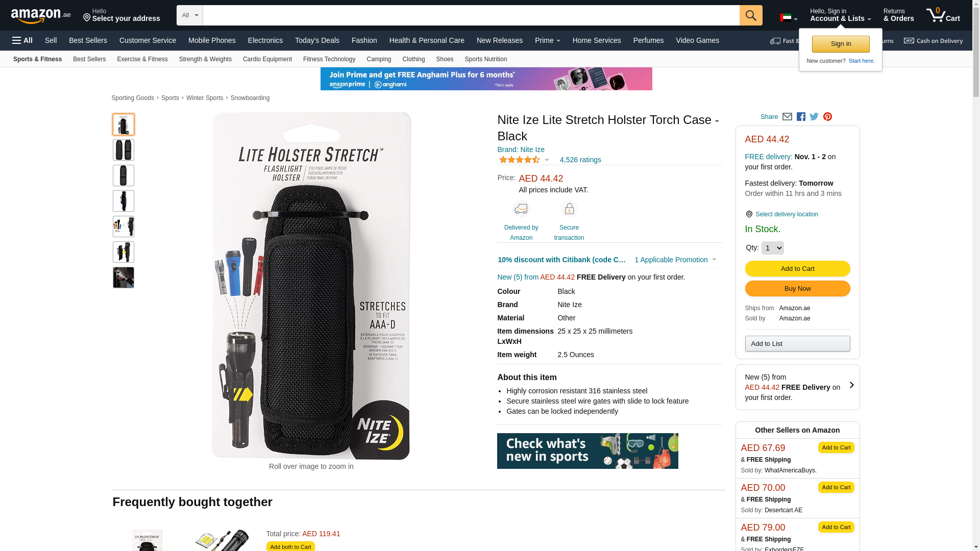The height and width of the screenshot is (551, 980).
Task: Share the product via the email icon
Action: click(787, 117)
